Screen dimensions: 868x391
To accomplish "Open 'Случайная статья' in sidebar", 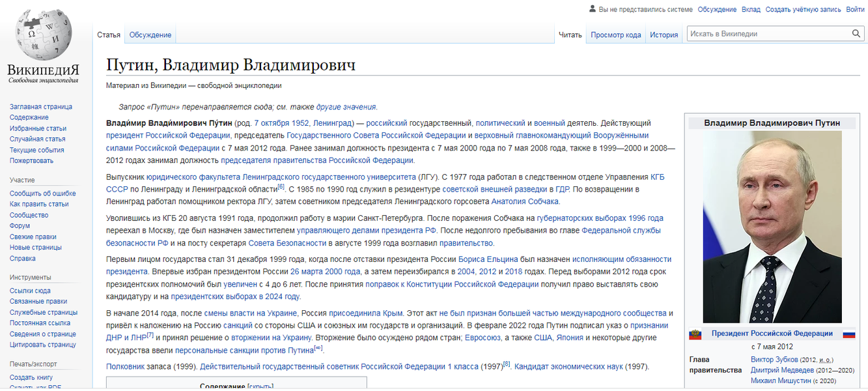I will click(x=38, y=139).
